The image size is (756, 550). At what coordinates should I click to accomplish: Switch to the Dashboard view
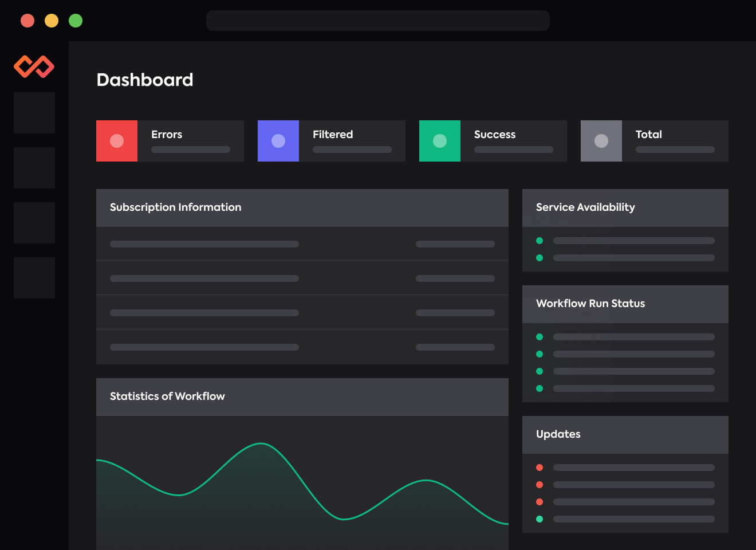[x=144, y=80]
